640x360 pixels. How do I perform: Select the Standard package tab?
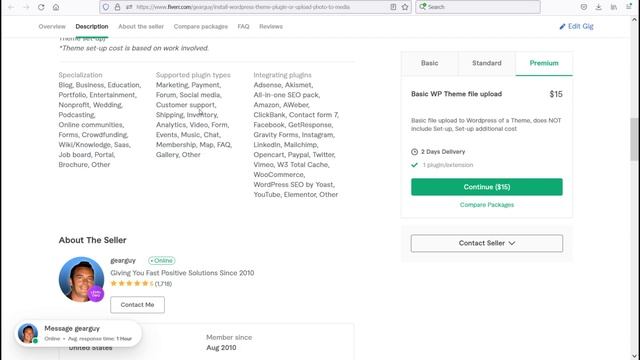[487, 63]
